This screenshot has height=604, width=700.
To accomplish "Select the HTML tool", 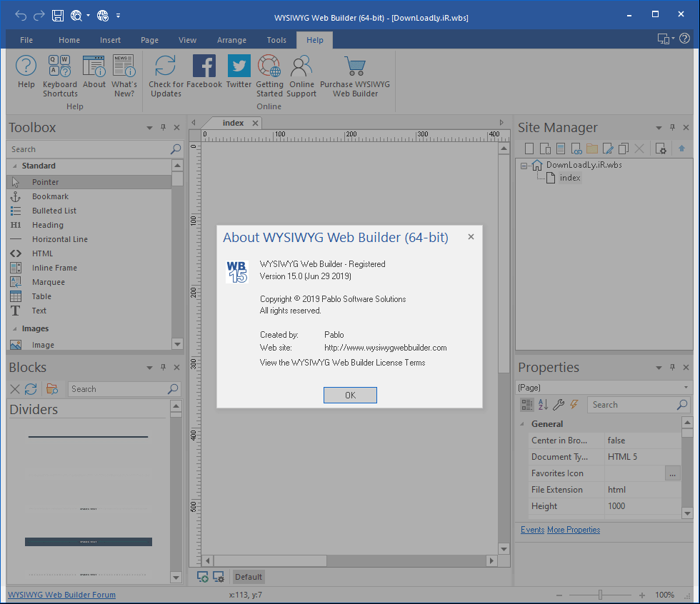I will tap(89, 253).
